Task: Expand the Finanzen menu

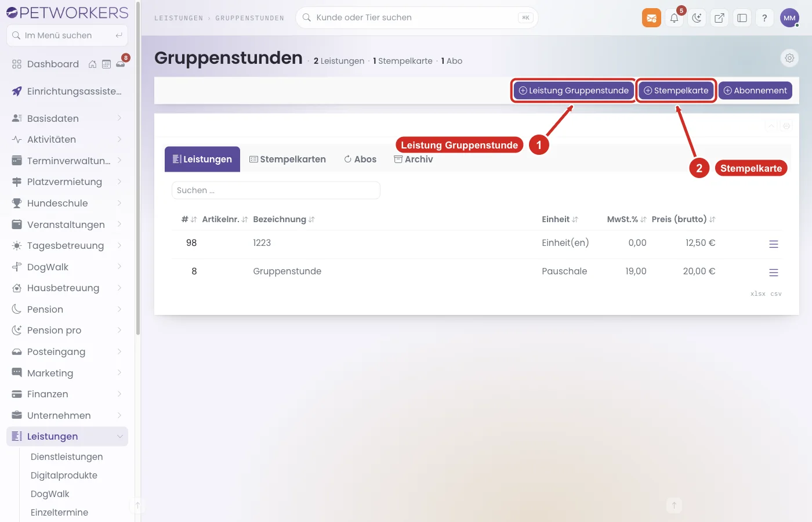Action: (x=67, y=394)
